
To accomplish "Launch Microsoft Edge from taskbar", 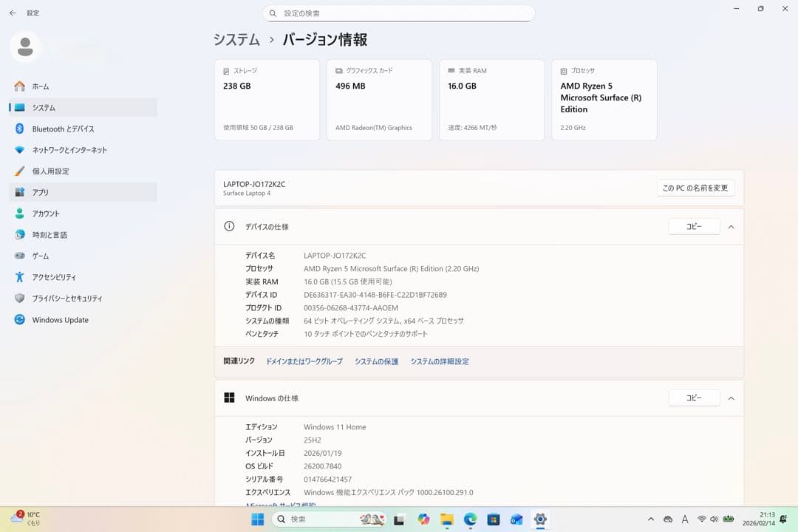I will click(x=470, y=519).
